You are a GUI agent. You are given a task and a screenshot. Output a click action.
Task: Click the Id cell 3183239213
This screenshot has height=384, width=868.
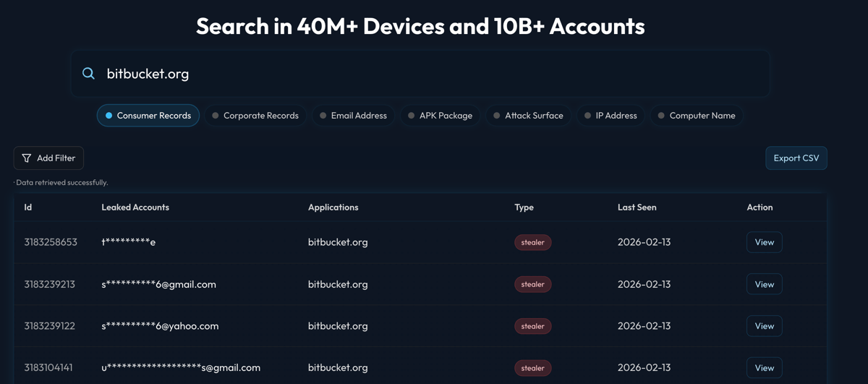point(49,284)
